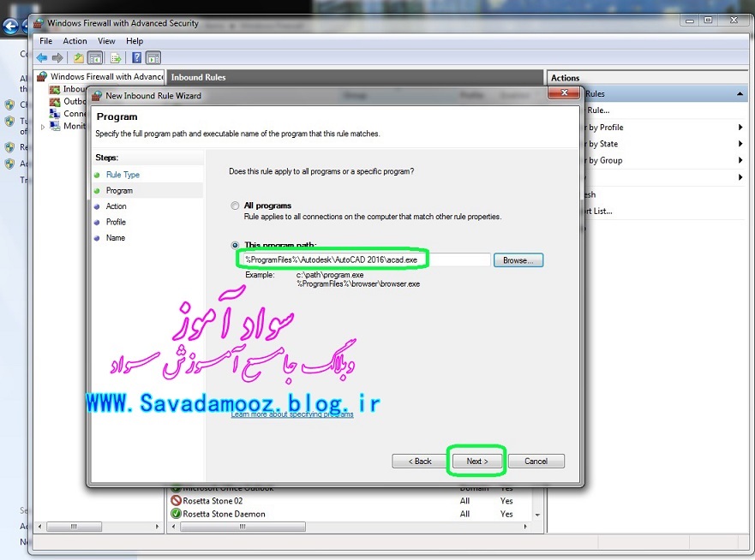The height and width of the screenshot is (560, 755).
Task: Click the Profile step in the Steps list
Action: [116, 222]
